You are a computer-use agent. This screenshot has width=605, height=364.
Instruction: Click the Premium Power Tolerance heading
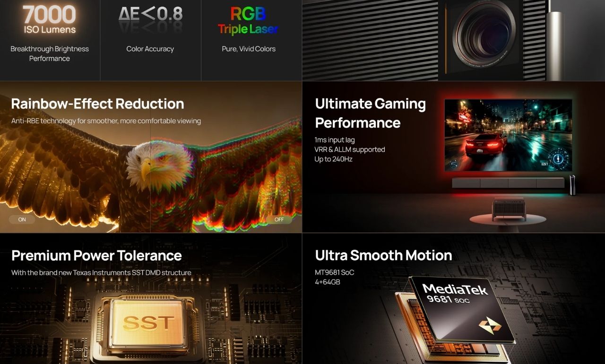(x=96, y=255)
